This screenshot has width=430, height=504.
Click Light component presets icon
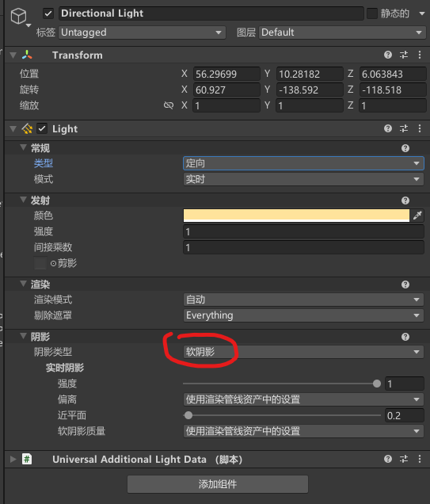tap(404, 129)
